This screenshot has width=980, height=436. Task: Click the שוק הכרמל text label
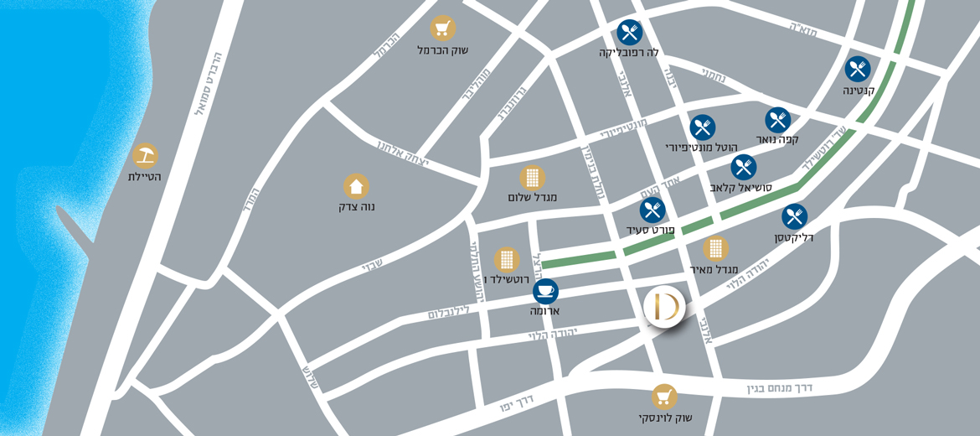click(x=442, y=50)
